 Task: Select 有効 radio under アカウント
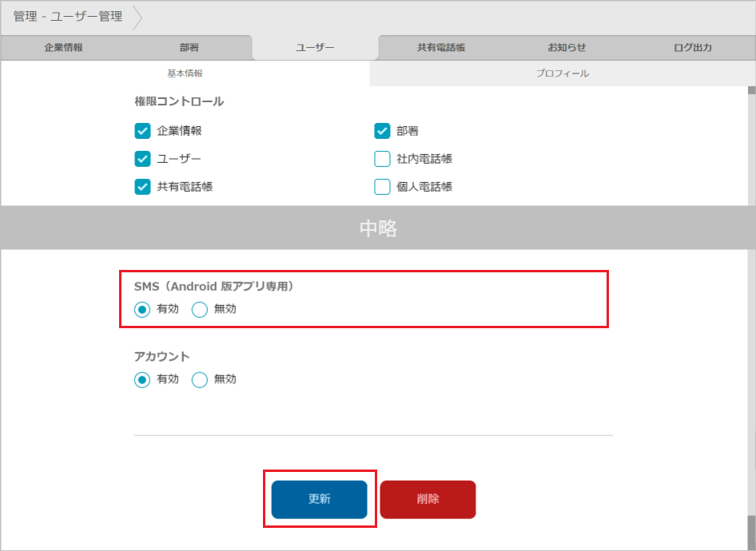[143, 380]
